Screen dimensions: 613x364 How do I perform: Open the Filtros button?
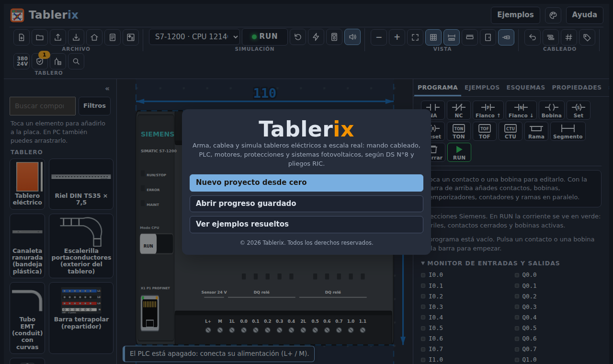(x=94, y=106)
